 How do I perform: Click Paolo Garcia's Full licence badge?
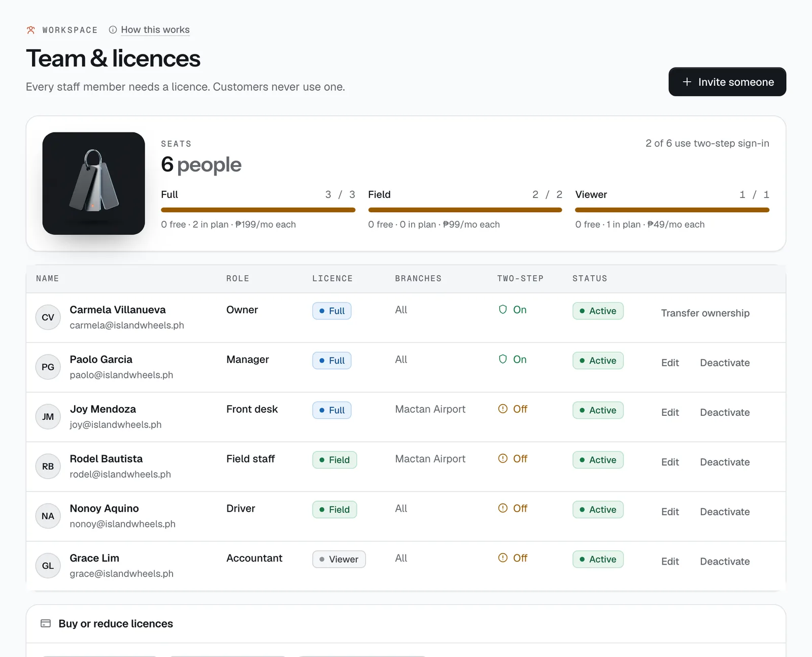332,360
